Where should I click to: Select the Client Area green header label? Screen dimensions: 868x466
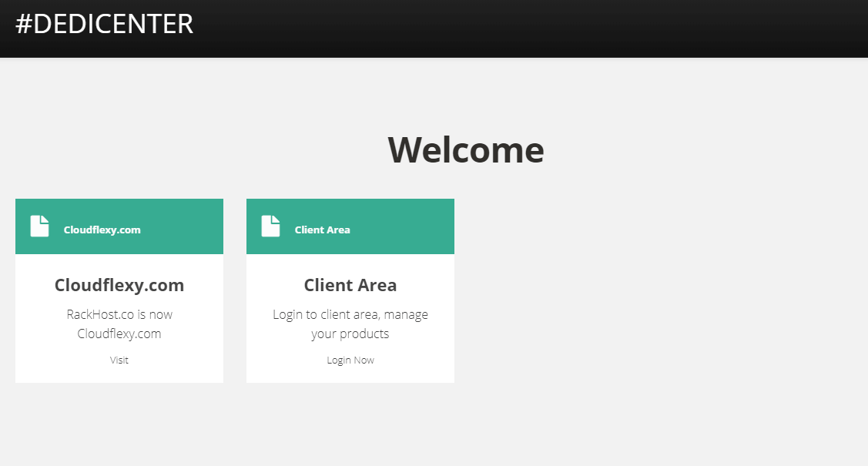322,230
